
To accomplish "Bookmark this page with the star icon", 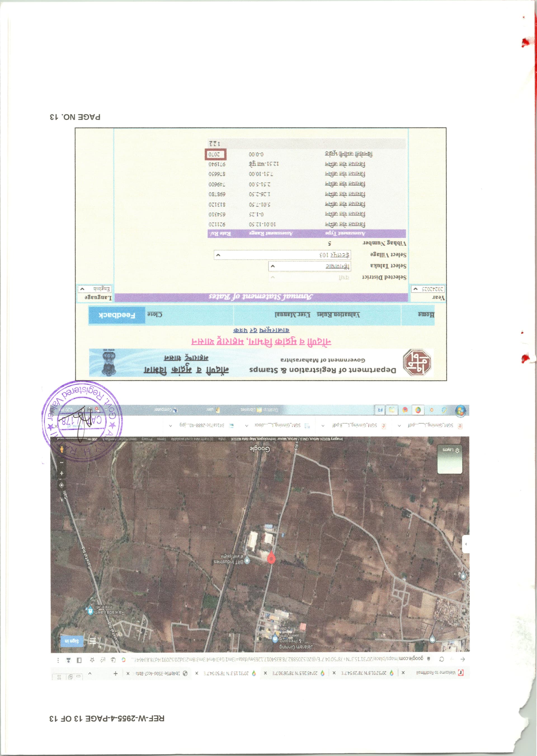I will tap(92, 660).
